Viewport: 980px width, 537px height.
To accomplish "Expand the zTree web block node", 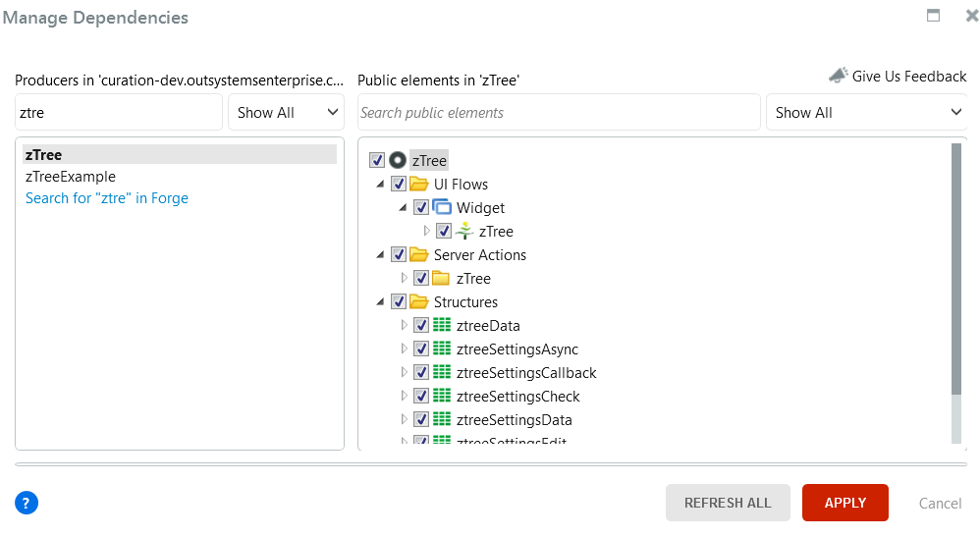I will tap(426, 231).
